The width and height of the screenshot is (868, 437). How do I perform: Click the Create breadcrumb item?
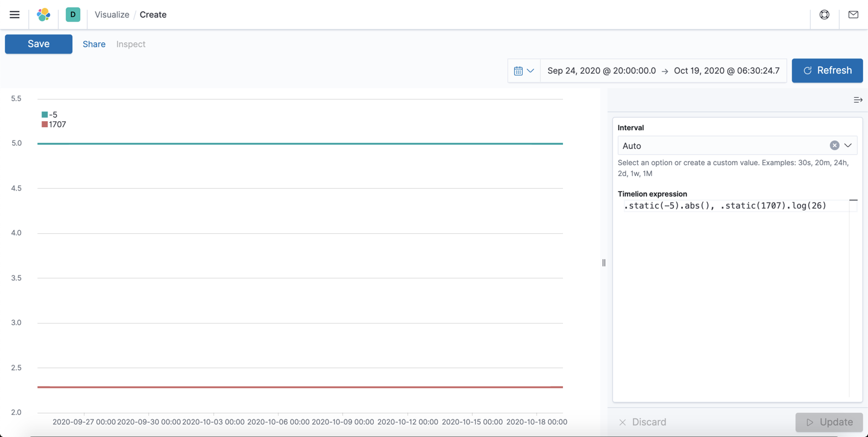coord(153,14)
